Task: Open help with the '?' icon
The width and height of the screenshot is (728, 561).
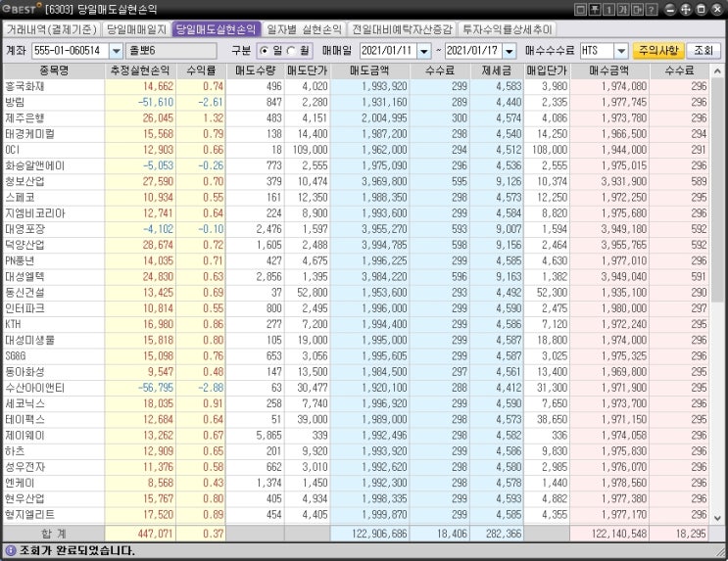Action: (x=652, y=9)
